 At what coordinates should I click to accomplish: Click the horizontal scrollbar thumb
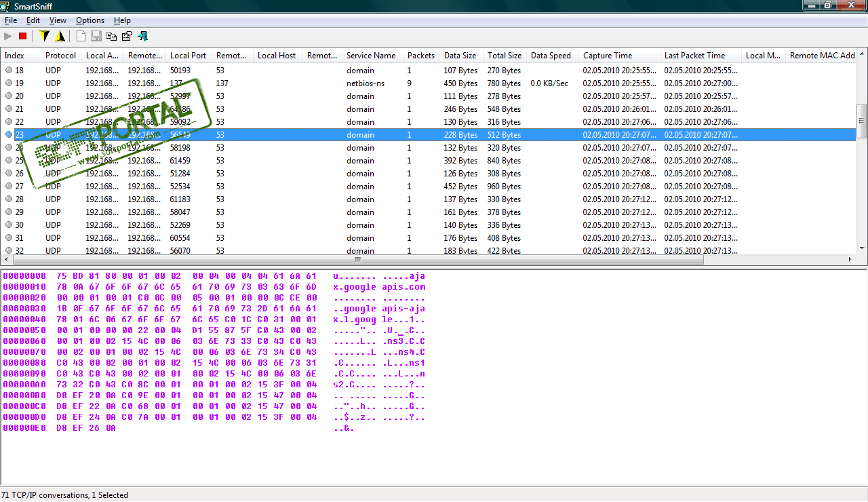click(358, 260)
